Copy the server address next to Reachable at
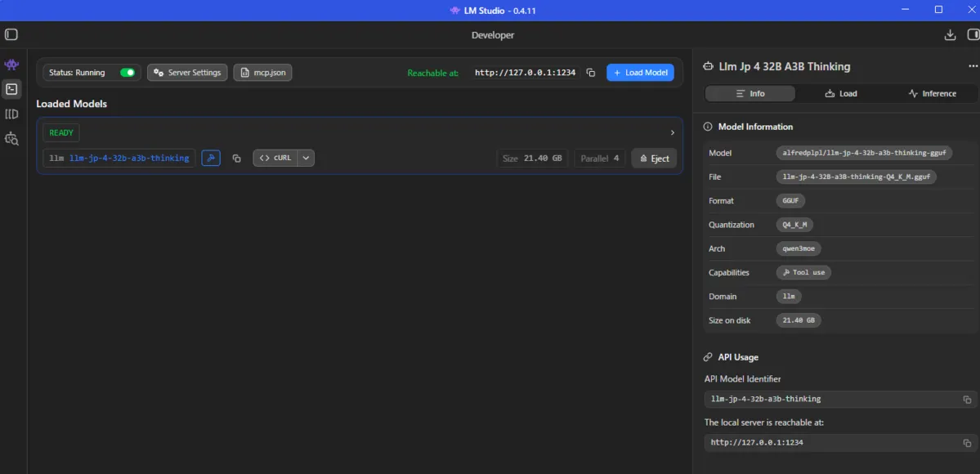 click(591, 73)
